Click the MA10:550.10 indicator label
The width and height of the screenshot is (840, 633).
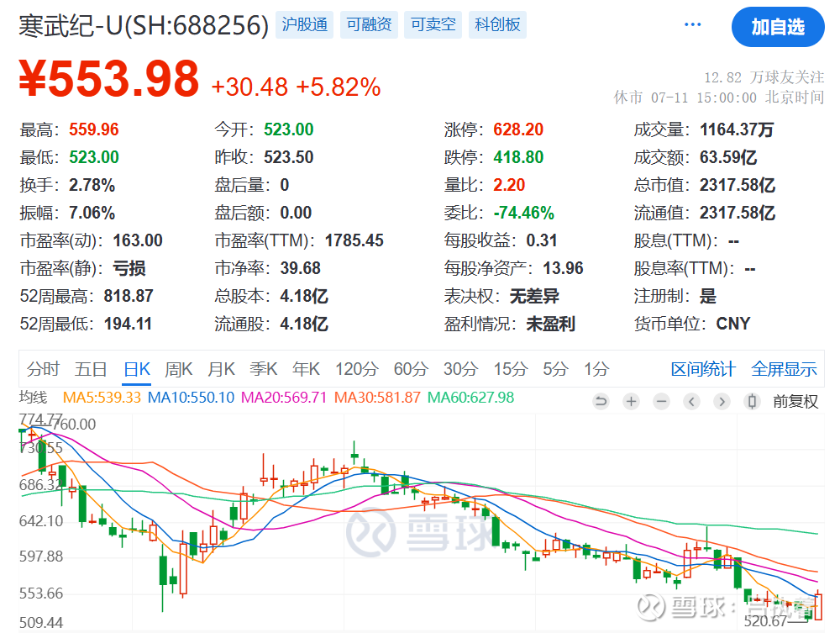pos(192,397)
